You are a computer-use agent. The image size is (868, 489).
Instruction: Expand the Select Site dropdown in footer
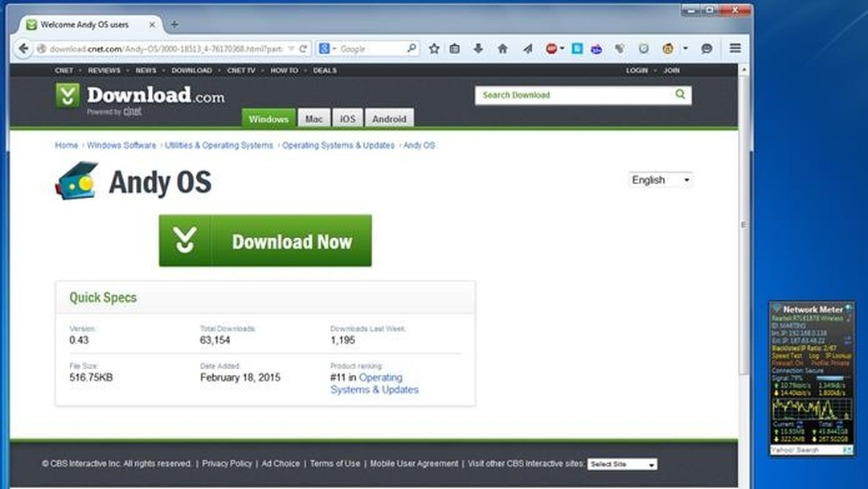[x=622, y=464]
